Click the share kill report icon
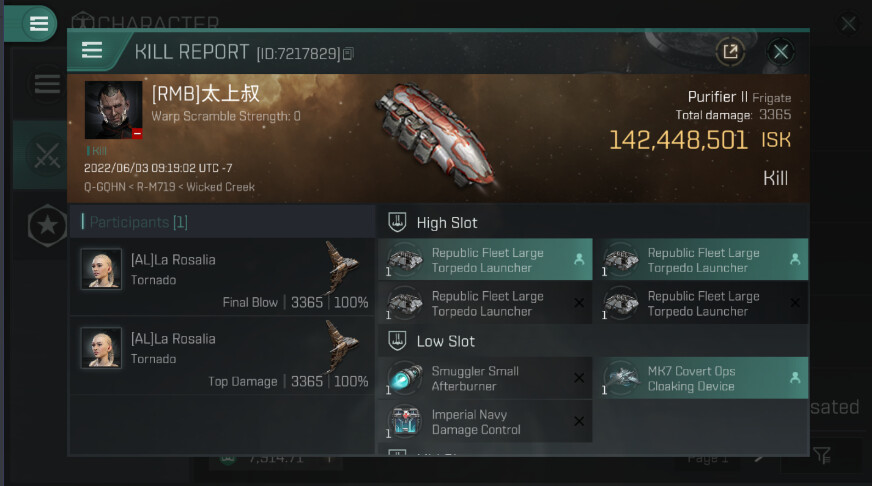 [x=730, y=52]
